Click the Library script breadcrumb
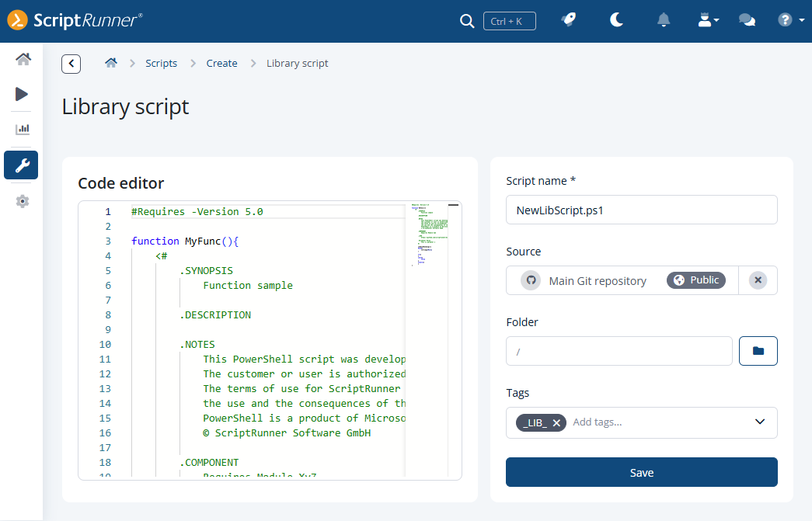The image size is (812, 521). 298,63
